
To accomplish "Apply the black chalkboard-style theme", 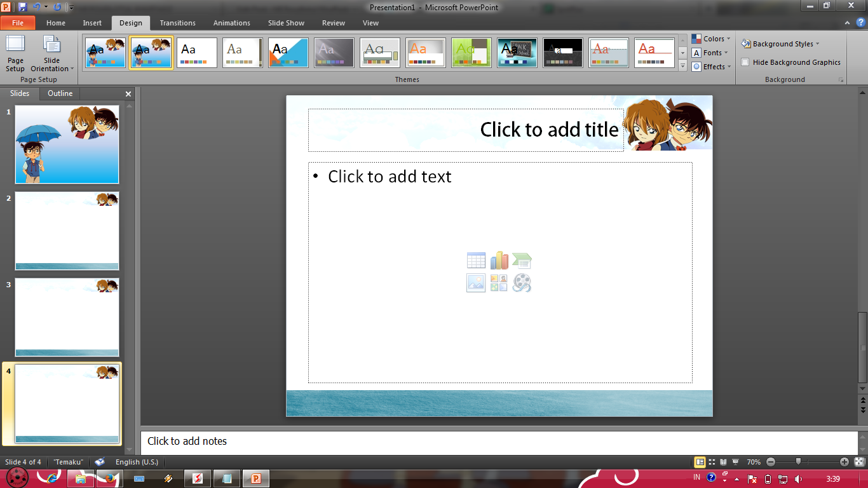I will [517, 53].
